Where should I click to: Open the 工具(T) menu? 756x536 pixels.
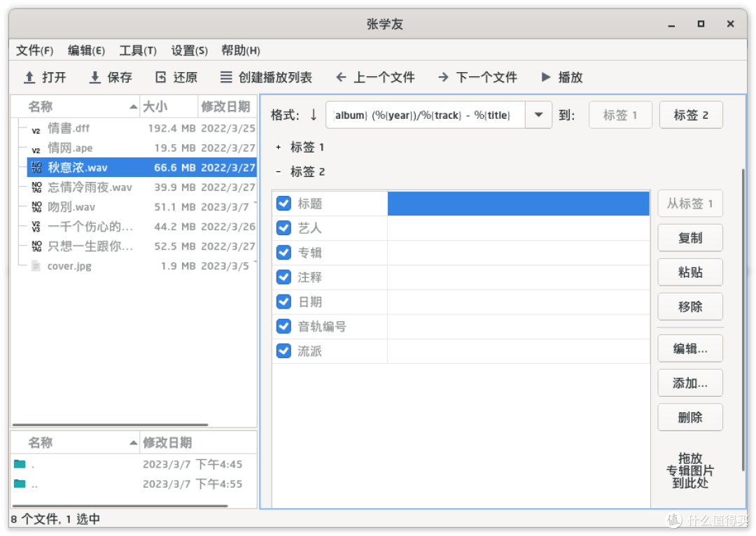138,50
